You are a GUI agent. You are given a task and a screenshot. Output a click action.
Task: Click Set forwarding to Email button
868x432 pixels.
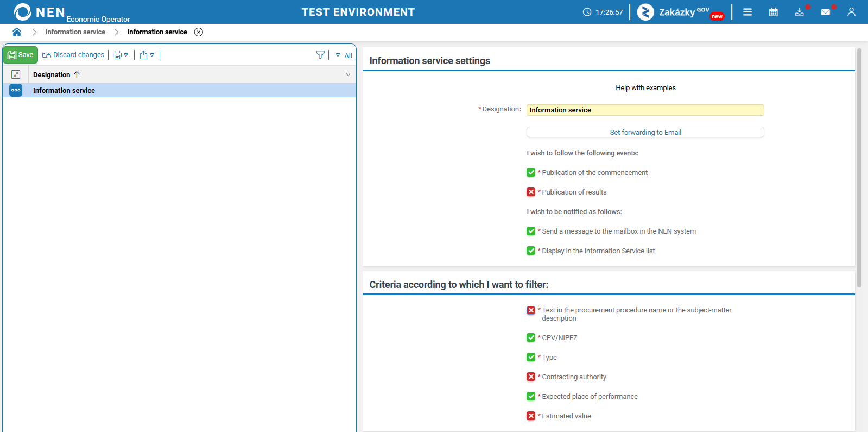tap(645, 132)
